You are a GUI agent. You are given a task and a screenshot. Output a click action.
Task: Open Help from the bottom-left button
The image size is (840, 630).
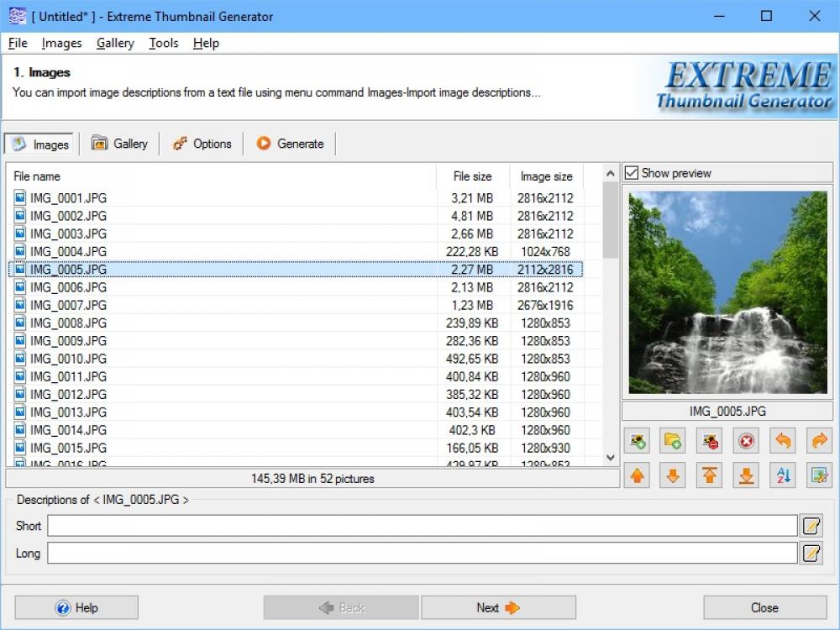75,607
